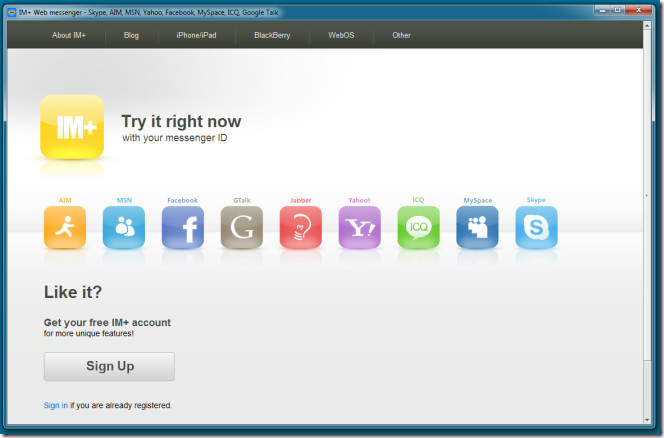Viewport: 664px width, 438px height.
Task: Click the MySpace label text
Action: click(x=478, y=200)
